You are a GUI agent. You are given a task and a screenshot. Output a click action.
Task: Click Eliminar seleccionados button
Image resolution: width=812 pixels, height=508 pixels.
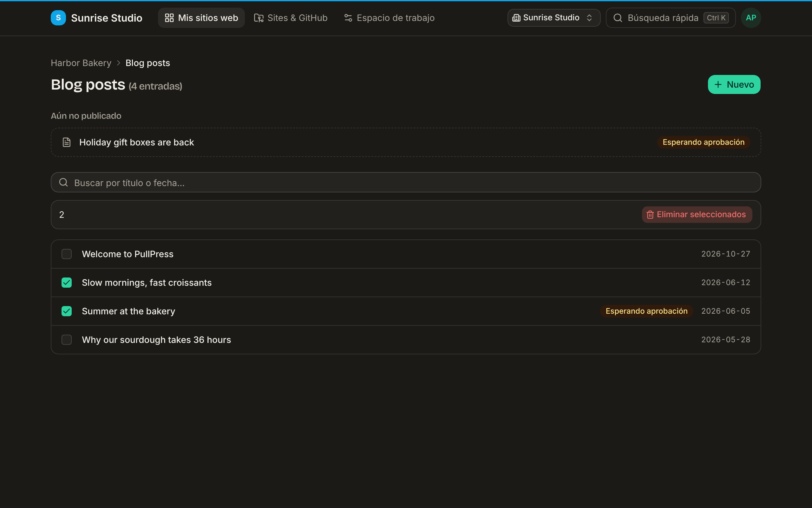point(697,214)
